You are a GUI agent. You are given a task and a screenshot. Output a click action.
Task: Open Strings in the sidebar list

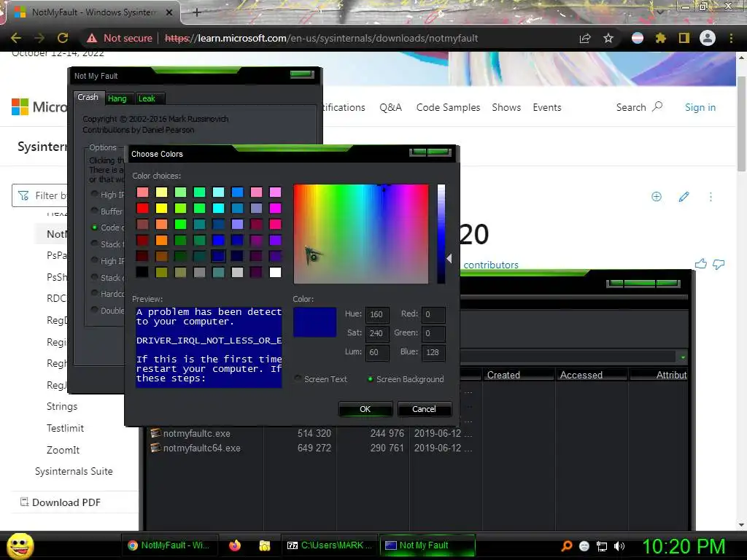(x=62, y=406)
